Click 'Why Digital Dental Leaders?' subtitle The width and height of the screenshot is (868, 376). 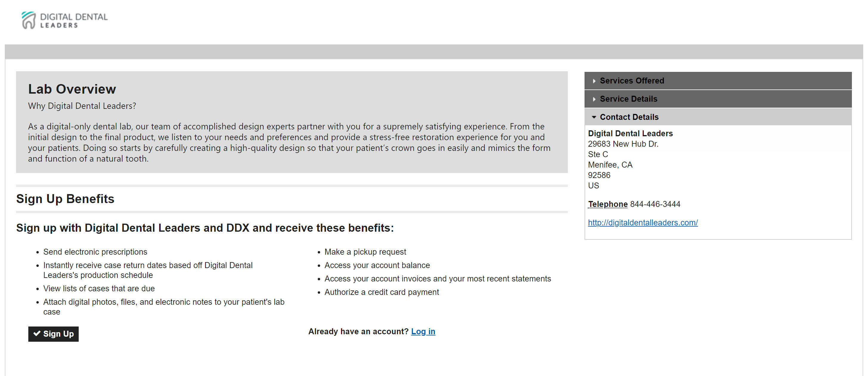82,106
